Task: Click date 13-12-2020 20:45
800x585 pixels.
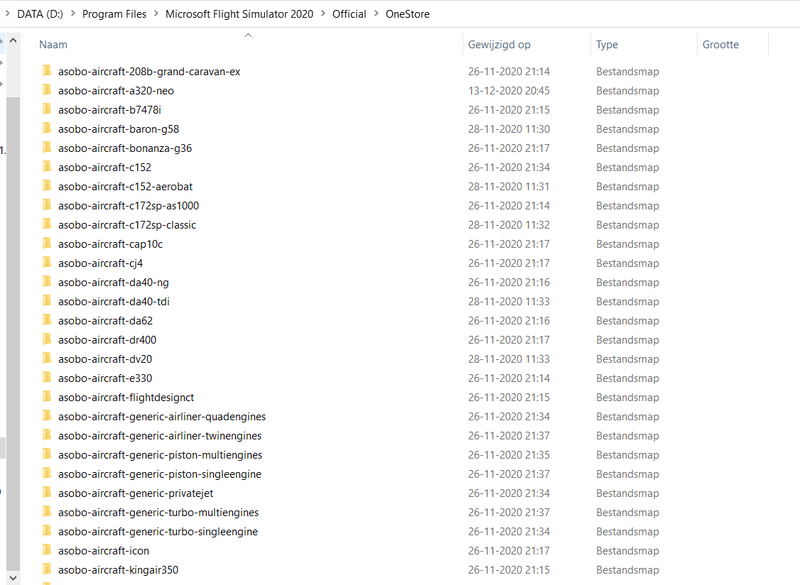Action: [x=509, y=90]
